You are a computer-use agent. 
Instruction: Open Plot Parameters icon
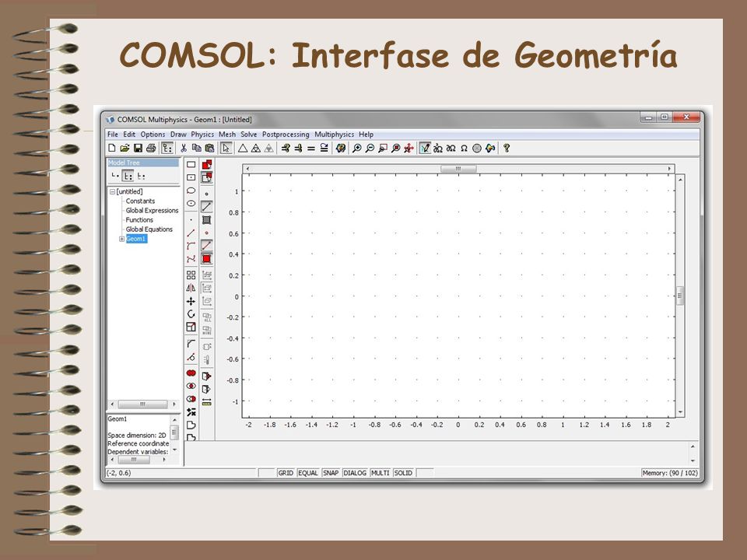click(340, 148)
